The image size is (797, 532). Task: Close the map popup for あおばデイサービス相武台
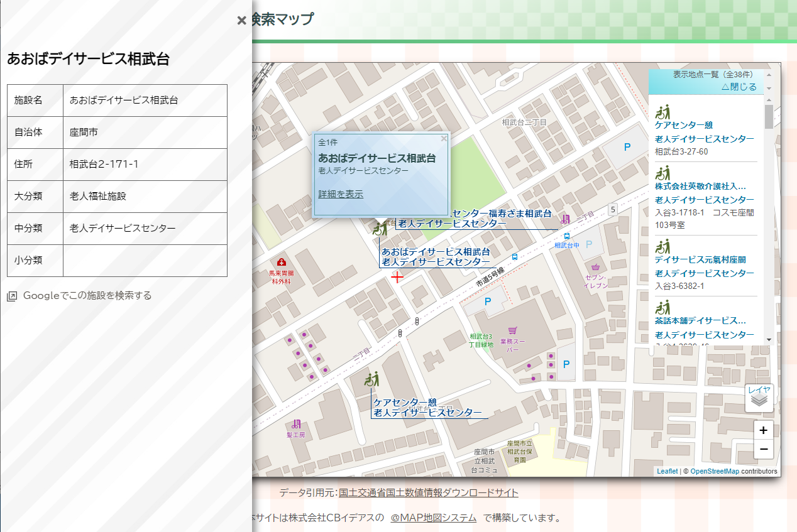click(x=444, y=138)
